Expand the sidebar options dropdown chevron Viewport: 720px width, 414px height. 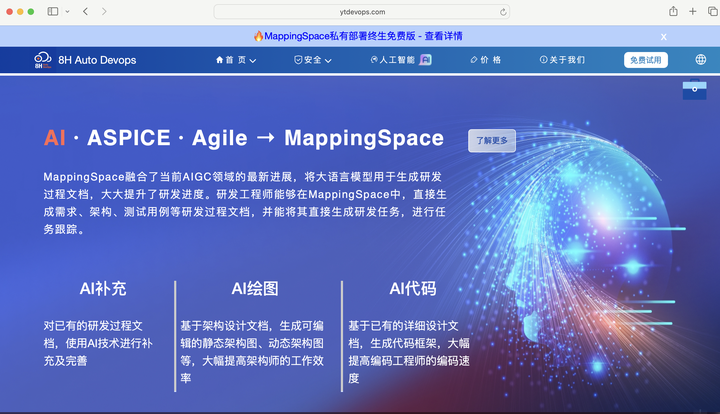point(68,11)
